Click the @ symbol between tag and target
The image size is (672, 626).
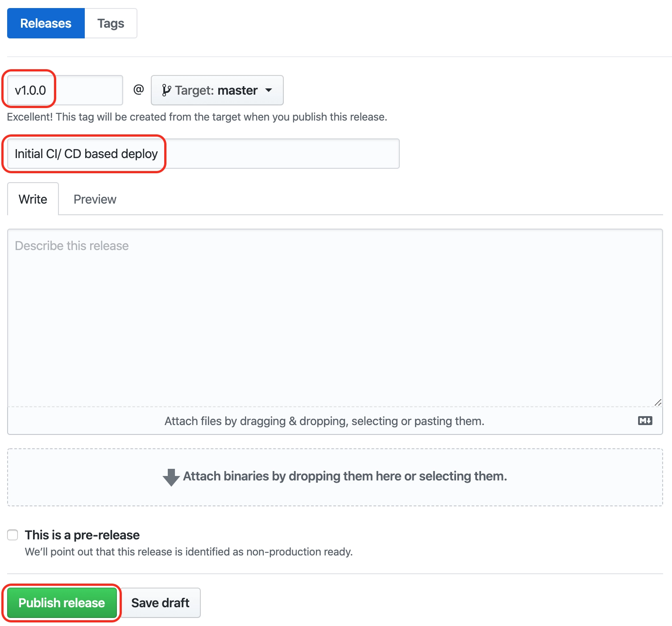138,90
